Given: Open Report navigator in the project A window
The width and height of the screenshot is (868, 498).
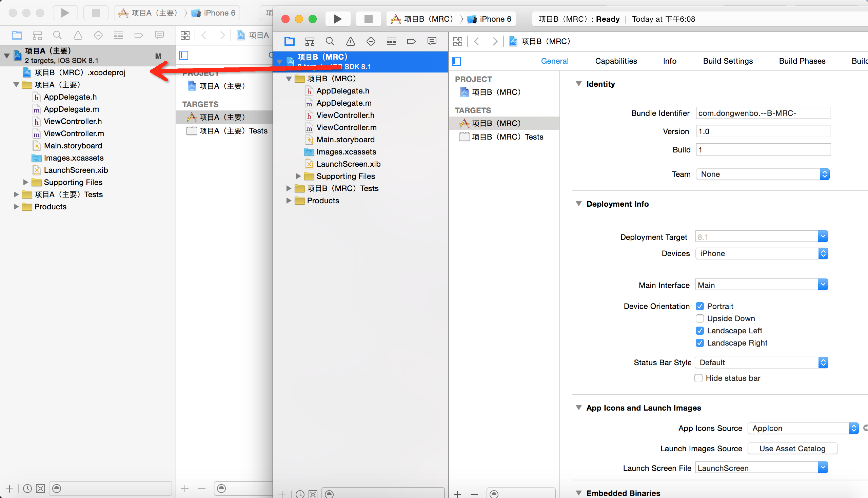Looking at the screenshot, I should [159, 35].
